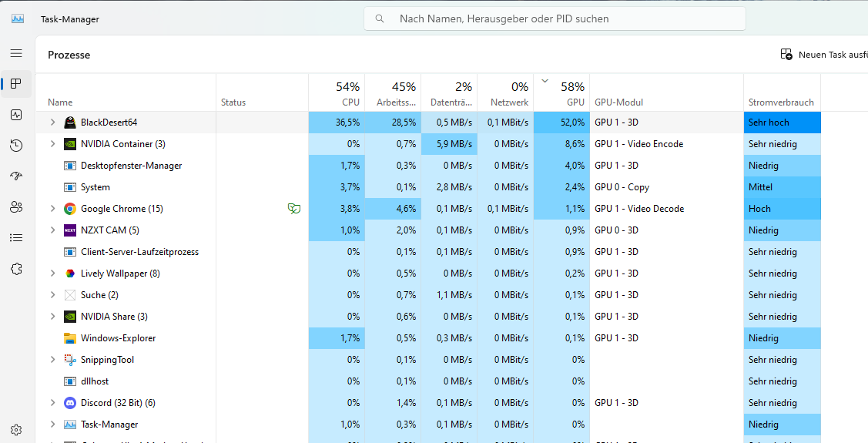Select the System process row

[428, 187]
